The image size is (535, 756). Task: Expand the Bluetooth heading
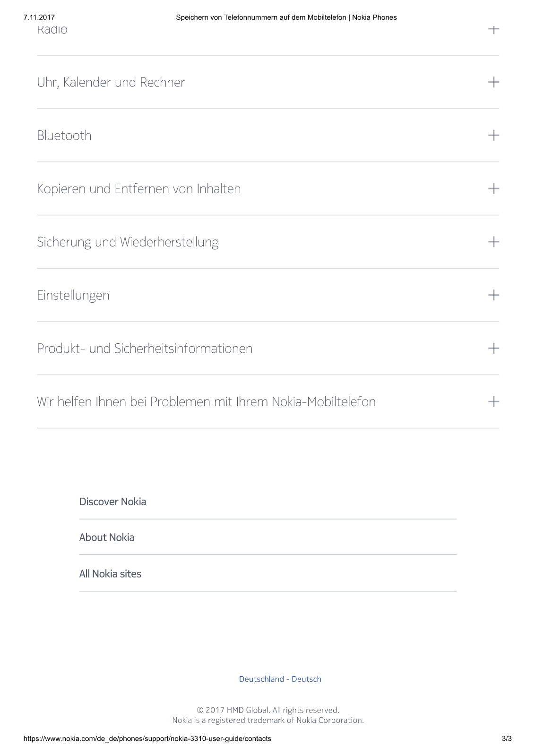(64, 136)
